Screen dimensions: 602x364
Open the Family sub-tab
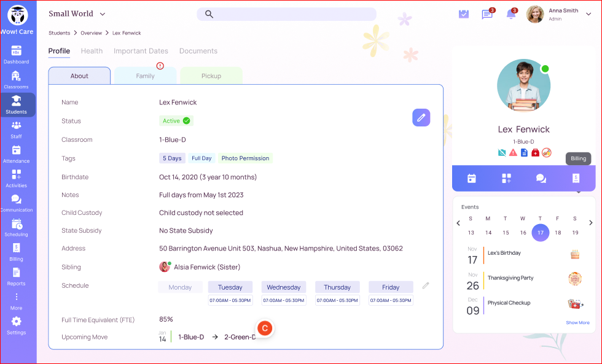pos(145,76)
